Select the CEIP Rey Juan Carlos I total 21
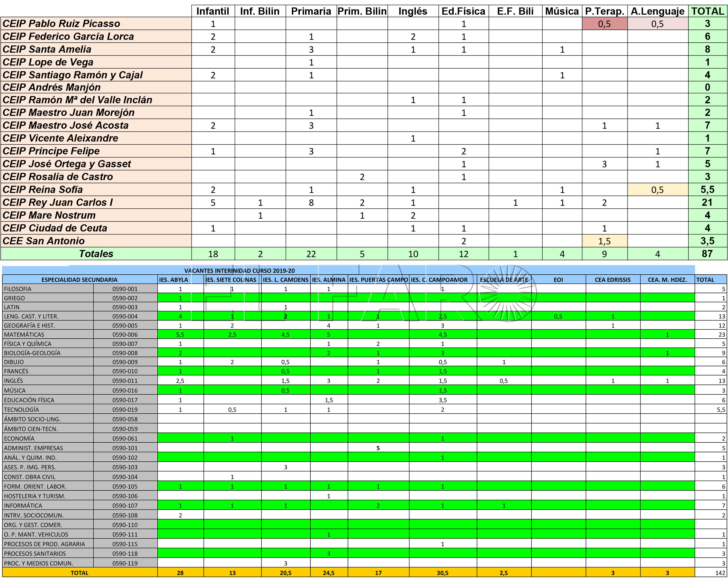Image resolution: width=728 pixels, height=586 pixels. pyautogui.click(x=707, y=202)
